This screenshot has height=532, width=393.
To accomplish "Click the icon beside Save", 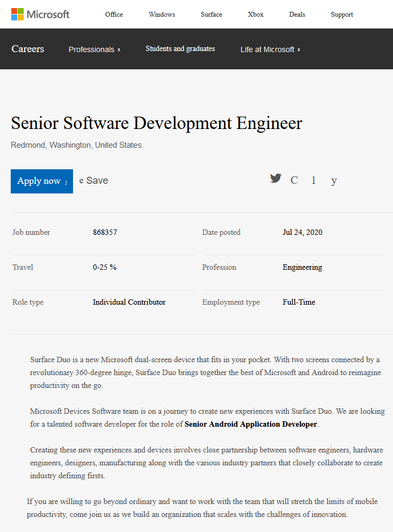I will click(81, 181).
